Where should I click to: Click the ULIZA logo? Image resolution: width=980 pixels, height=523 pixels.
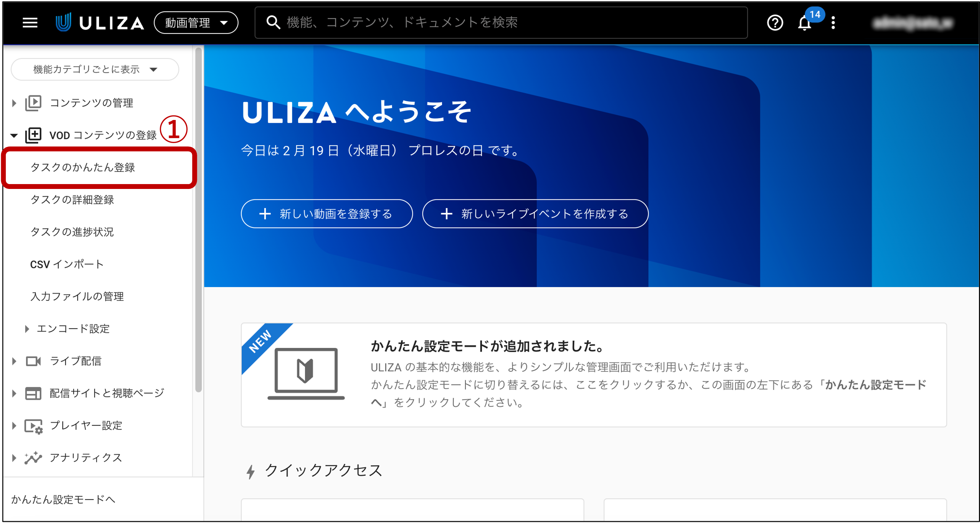[100, 23]
